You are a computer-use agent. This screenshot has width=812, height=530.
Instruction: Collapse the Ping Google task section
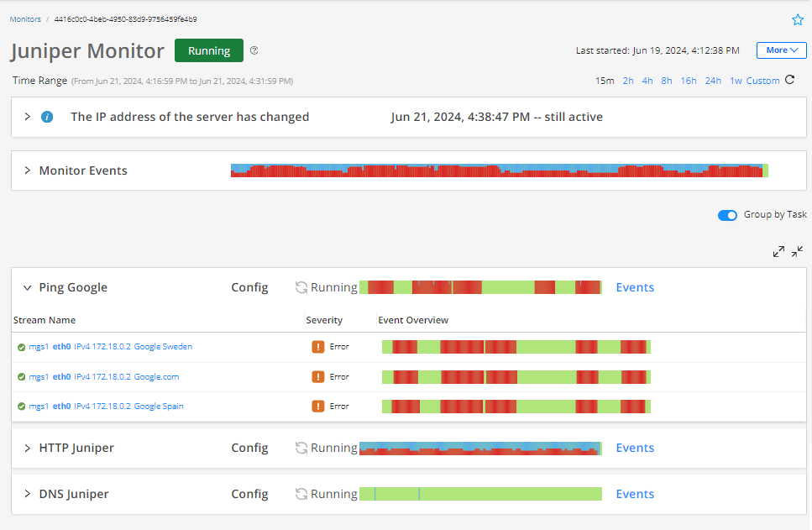click(x=26, y=286)
